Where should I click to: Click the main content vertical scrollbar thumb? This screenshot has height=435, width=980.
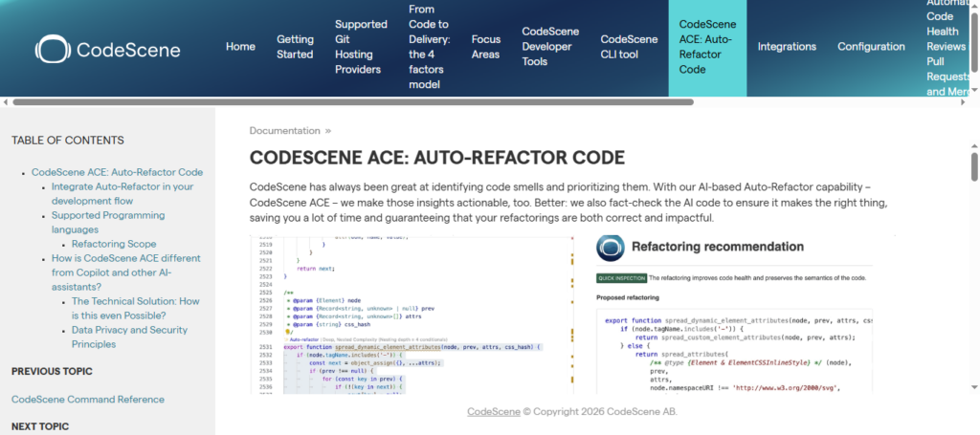974,166
